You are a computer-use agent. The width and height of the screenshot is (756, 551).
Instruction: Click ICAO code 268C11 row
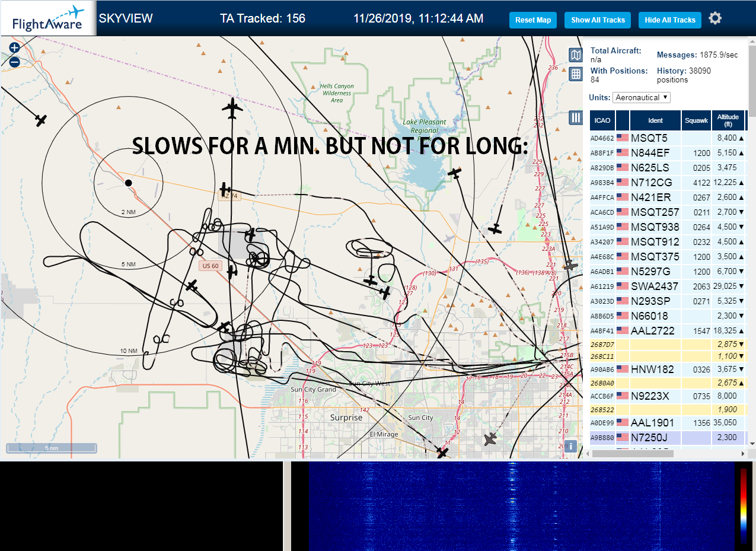click(668, 356)
